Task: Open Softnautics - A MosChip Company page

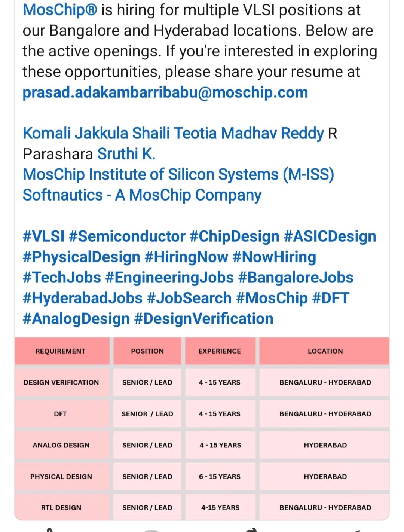Action: click(x=142, y=195)
